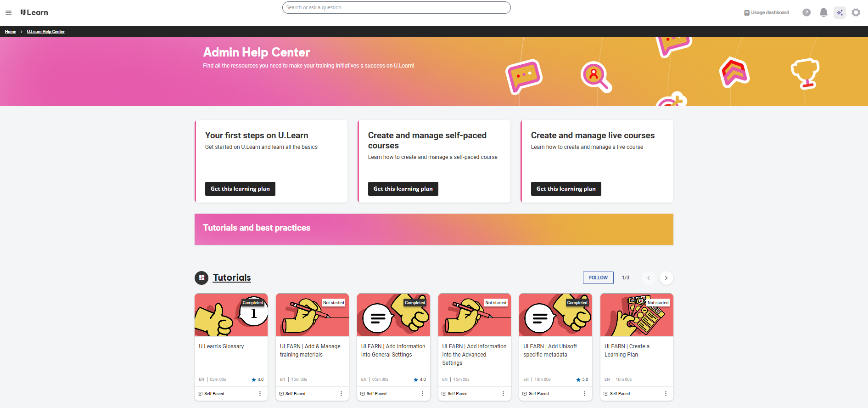868x408 pixels.
Task: Click the U.Learn's Glossary course title
Action: [221, 346]
